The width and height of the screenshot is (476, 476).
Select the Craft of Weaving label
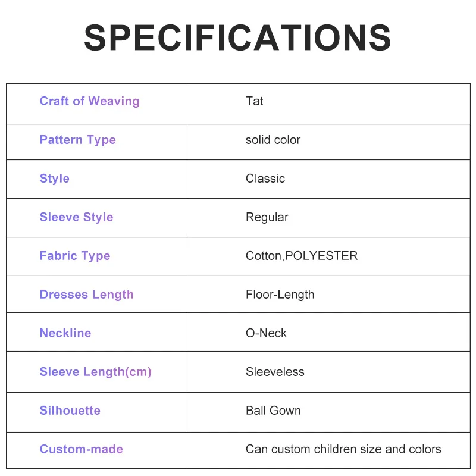pos(89,101)
